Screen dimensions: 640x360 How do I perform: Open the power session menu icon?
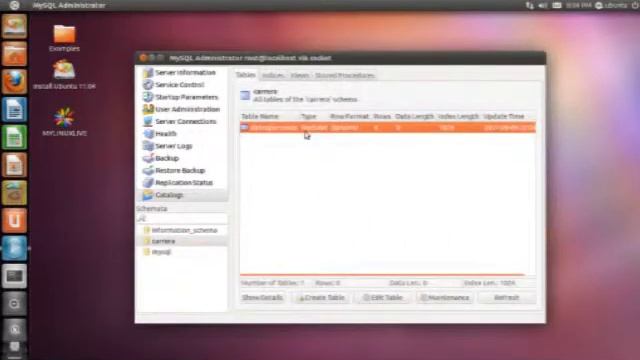635,5
